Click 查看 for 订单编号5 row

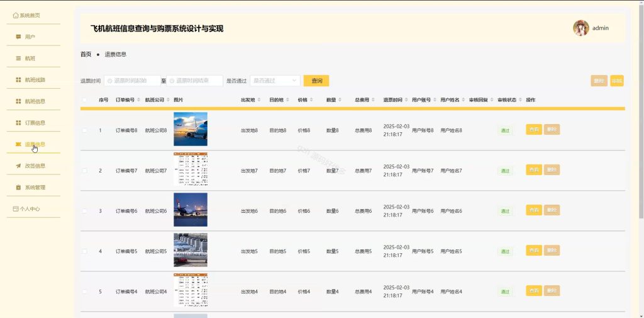[534, 250]
